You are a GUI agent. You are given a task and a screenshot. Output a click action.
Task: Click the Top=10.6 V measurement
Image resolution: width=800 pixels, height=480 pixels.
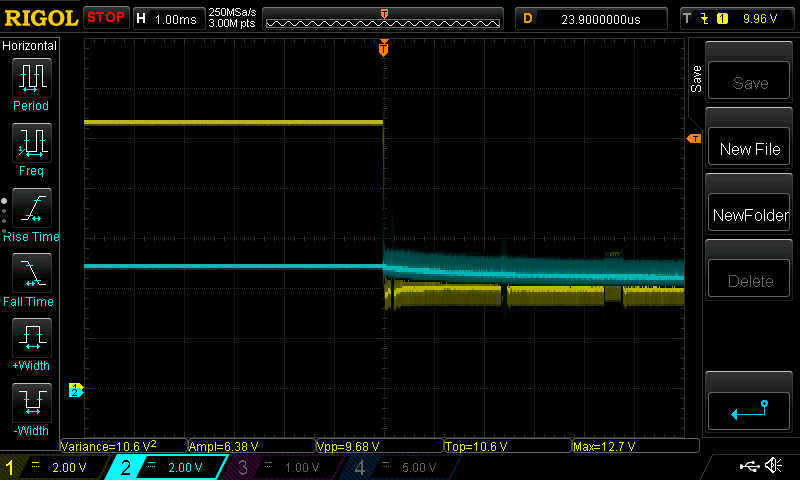click(x=508, y=446)
